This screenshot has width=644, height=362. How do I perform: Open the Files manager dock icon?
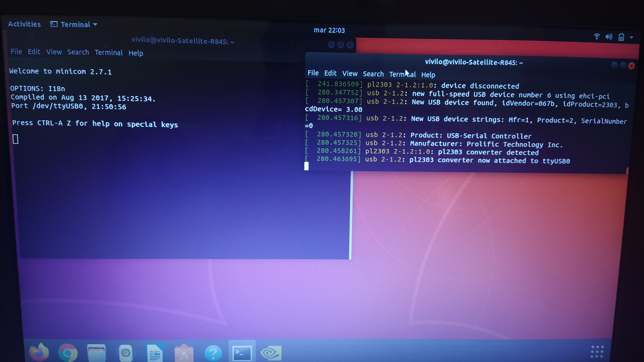[x=96, y=353]
